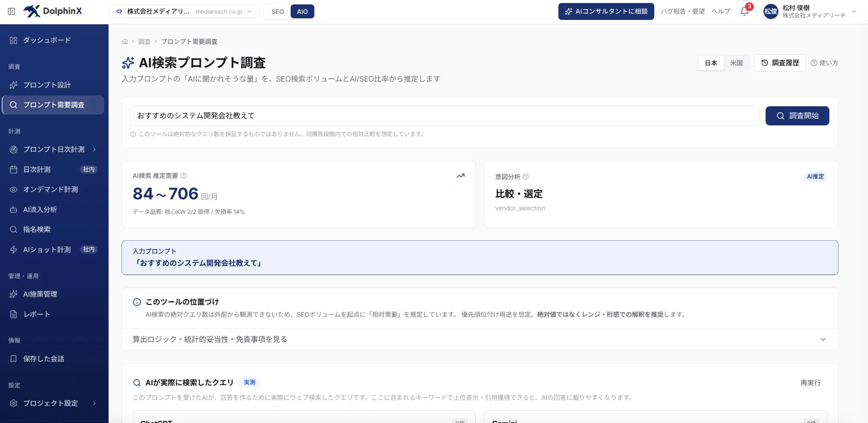Click バグ報告・要望 link

pos(683,12)
